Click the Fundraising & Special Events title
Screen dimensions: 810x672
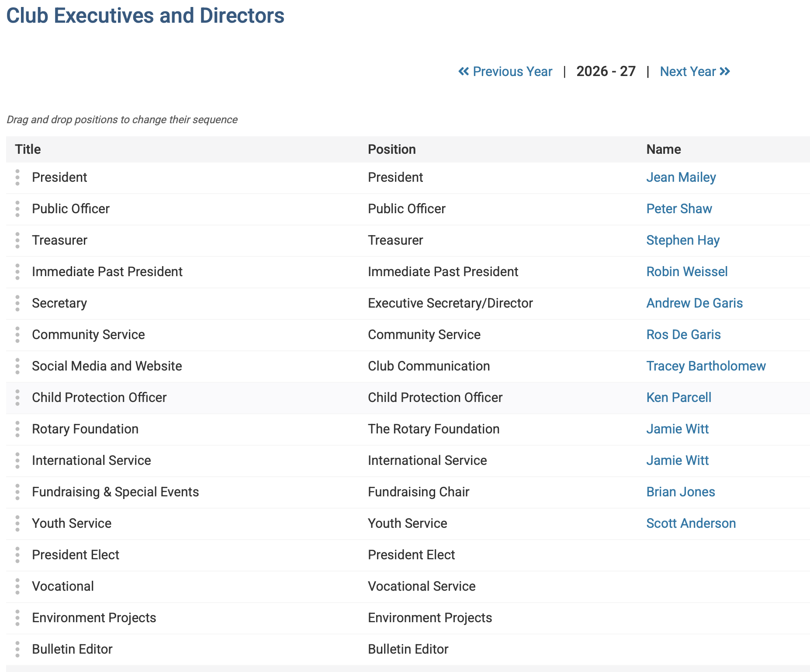115,492
